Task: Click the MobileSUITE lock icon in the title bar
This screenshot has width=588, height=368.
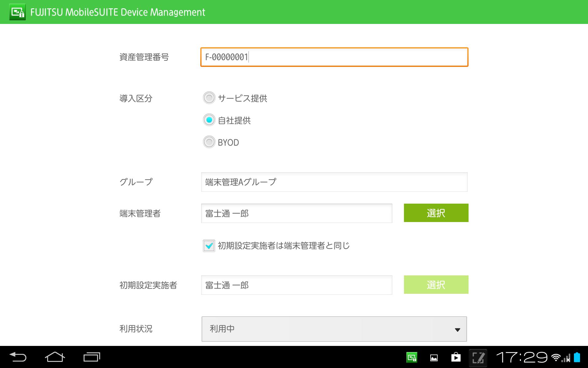Action: tap(17, 12)
